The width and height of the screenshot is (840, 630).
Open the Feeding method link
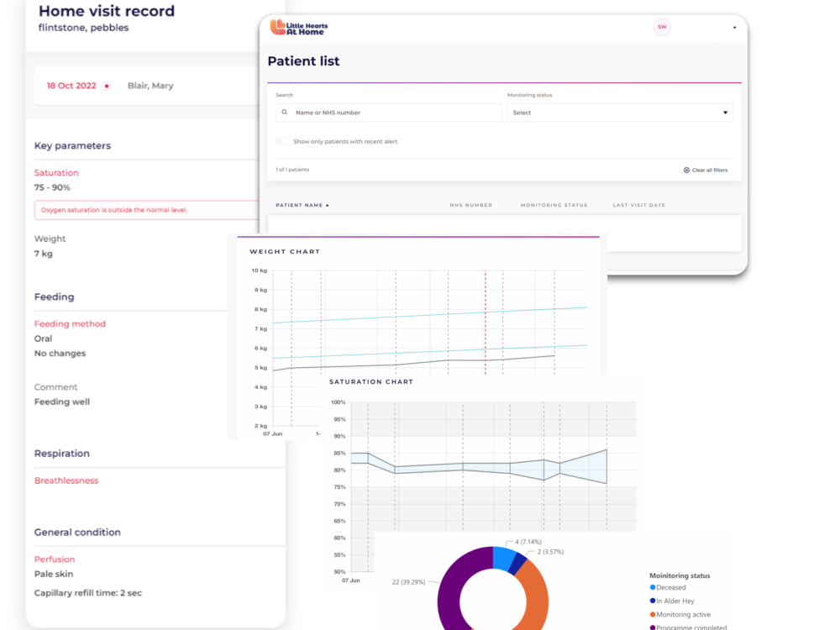[x=70, y=324]
